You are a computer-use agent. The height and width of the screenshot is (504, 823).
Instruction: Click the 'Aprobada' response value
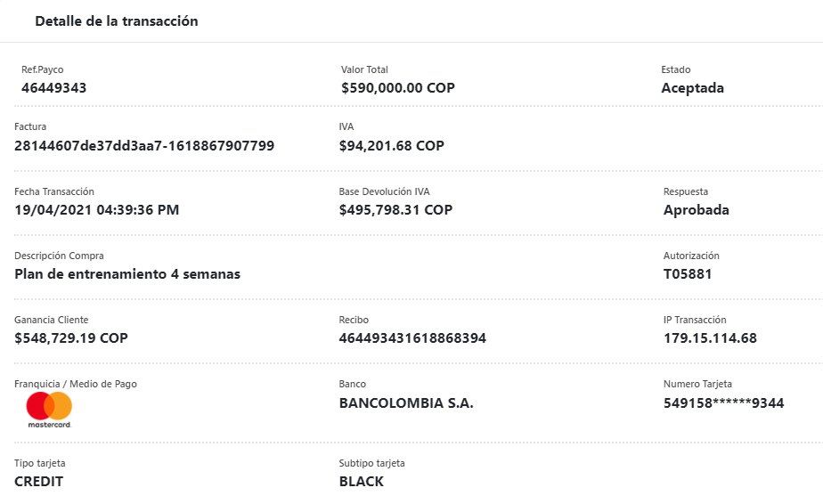[696, 210]
